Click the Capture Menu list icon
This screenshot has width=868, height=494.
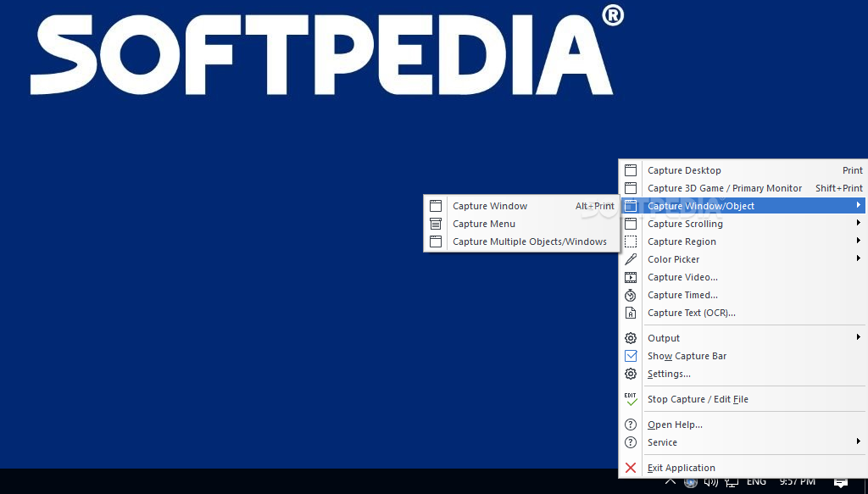point(436,224)
